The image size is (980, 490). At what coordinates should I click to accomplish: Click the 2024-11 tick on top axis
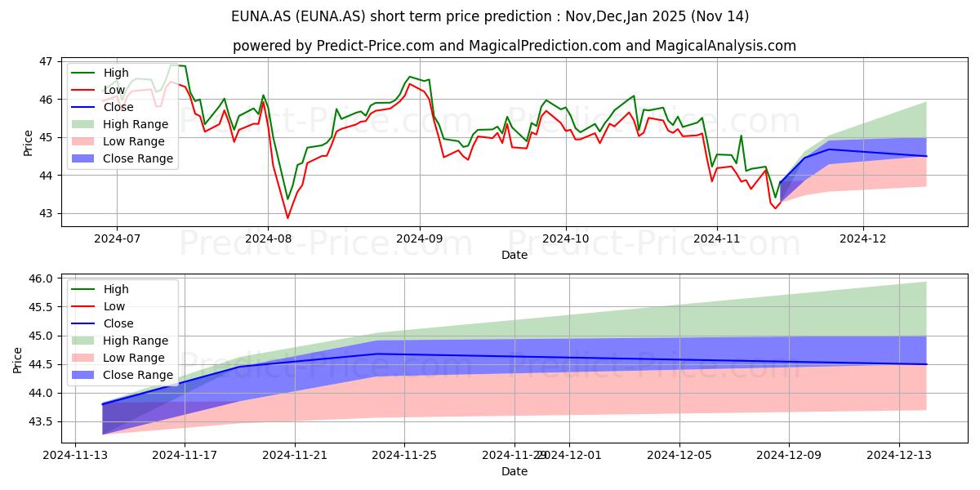(x=717, y=240)
